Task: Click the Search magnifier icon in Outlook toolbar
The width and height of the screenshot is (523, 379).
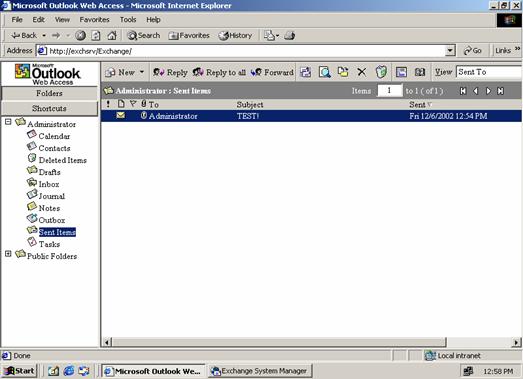Action: (325, 72)
